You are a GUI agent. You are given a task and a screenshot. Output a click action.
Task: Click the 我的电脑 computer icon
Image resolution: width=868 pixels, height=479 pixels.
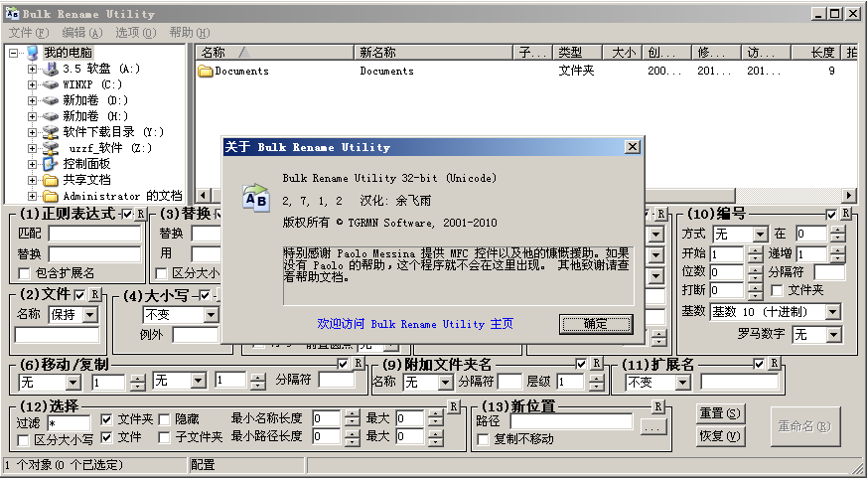coord(33,53)
